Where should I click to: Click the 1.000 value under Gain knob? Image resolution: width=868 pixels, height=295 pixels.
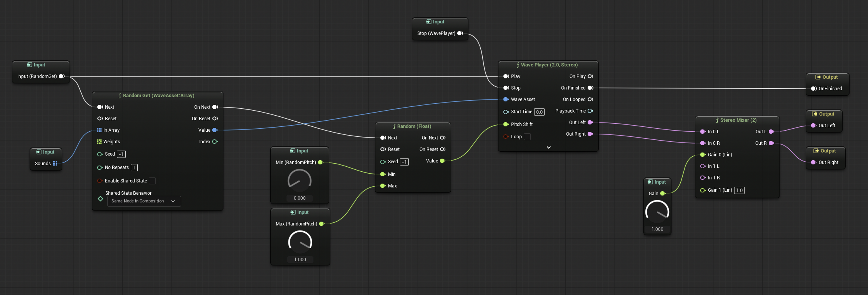coord(657,229)
